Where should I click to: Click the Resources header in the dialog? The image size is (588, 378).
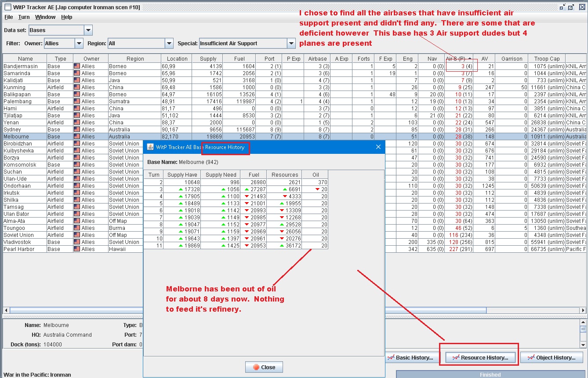click(285, 174)
